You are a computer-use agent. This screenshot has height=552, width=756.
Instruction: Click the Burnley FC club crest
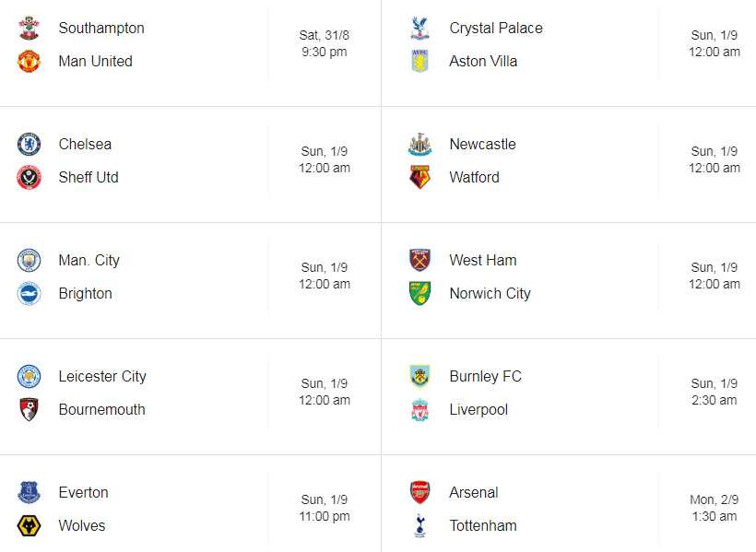coord(419,376)
